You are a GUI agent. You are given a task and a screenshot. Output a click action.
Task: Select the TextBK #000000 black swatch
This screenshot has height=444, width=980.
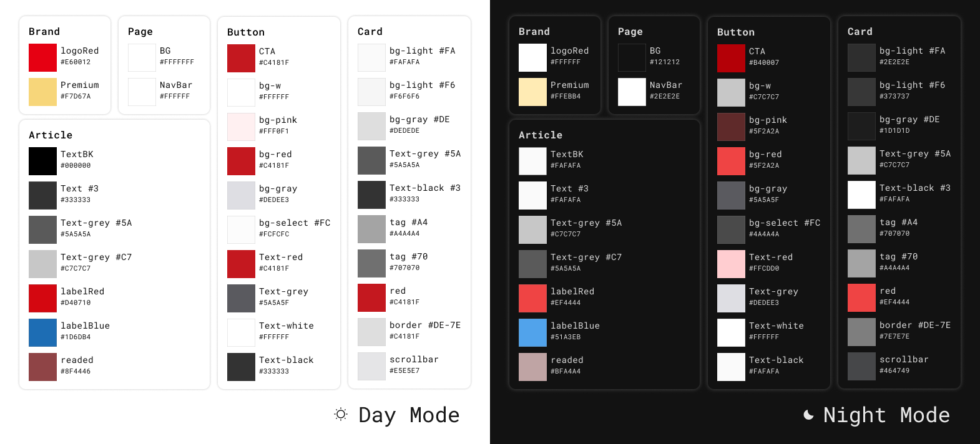tap(42, 161)
